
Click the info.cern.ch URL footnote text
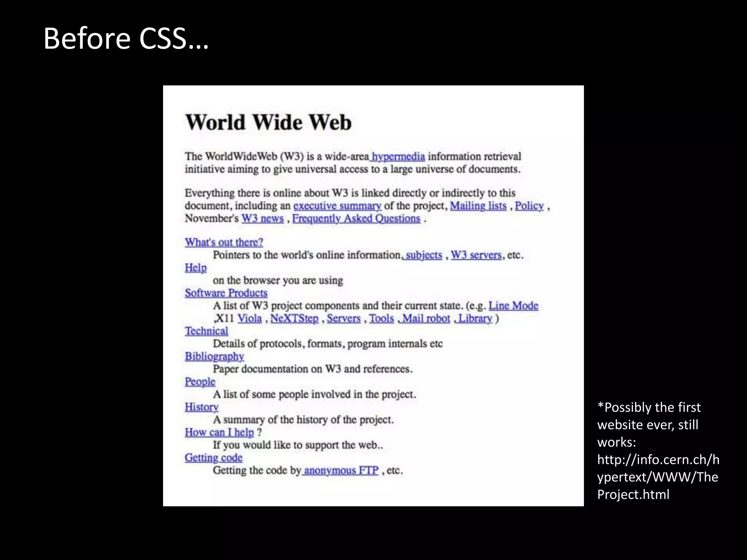pyautogui.click(x=658, y=477)
